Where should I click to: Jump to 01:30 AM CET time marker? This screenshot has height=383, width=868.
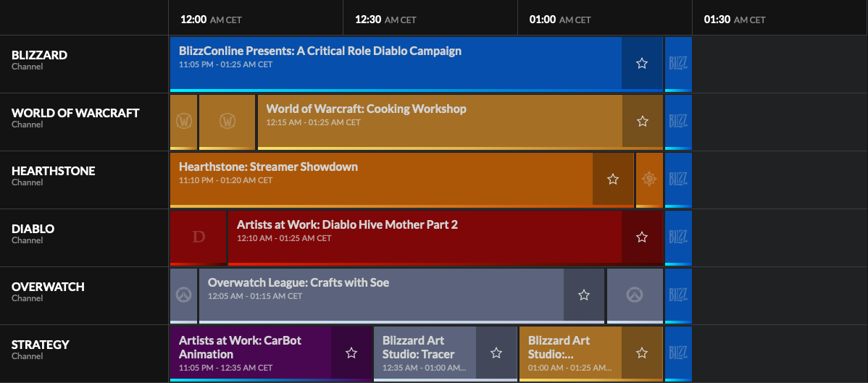[735, 20]
